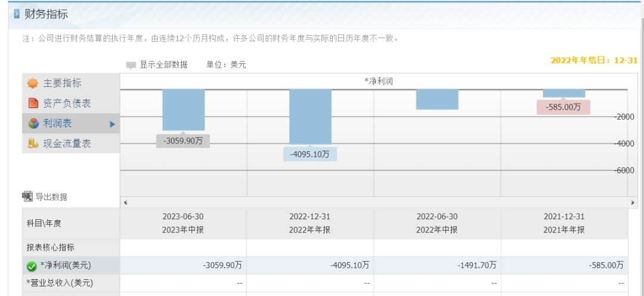This screenshot has height=296, width=644.
Task: Click the 资产负债表 red document icon
Action: coord(33,103)
